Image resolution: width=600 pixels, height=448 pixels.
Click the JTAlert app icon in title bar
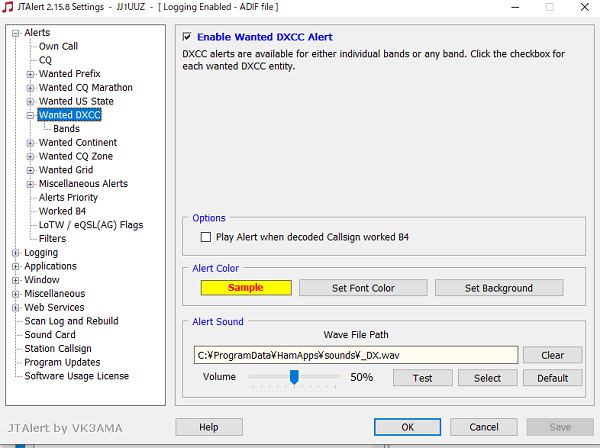coord(9,7)
